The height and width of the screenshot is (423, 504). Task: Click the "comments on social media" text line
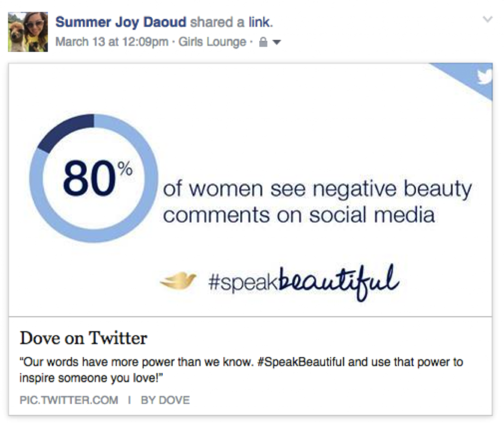point(299,215)
